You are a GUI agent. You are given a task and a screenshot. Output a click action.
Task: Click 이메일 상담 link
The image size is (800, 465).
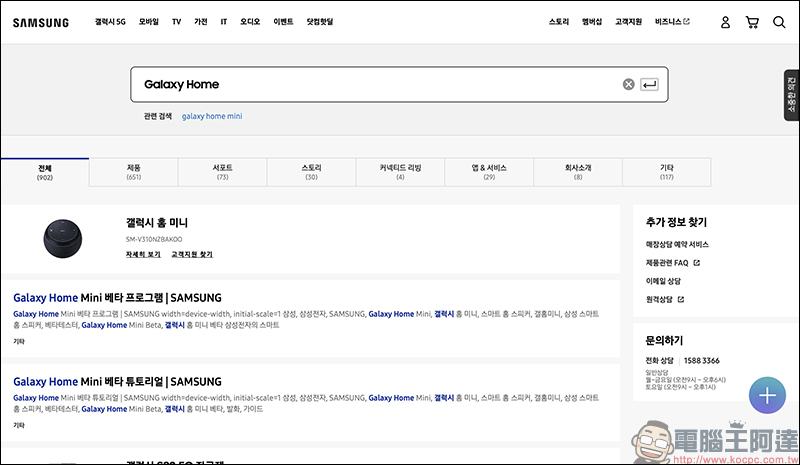tap(663, 281)
